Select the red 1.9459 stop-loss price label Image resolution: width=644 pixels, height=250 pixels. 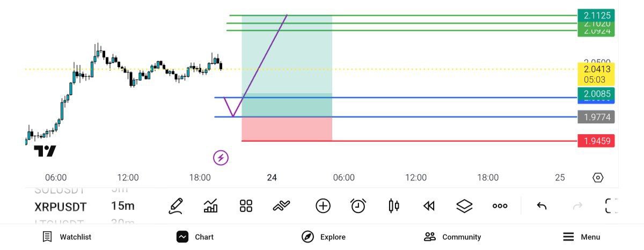[596, 141]
